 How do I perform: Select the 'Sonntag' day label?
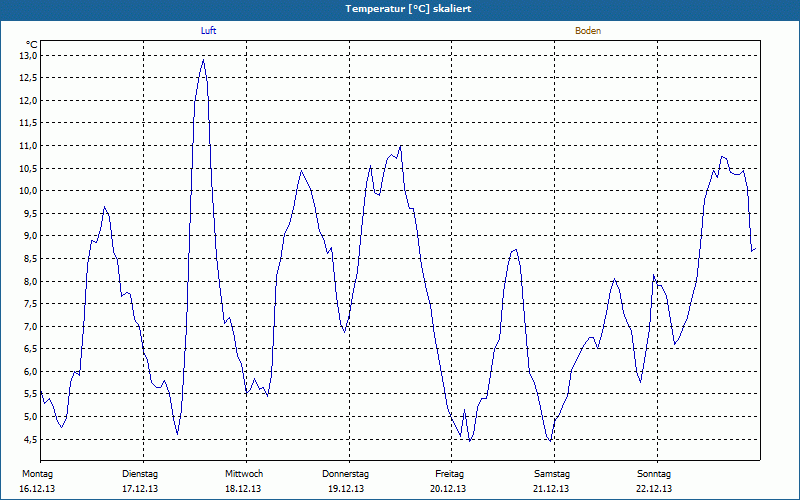pyautogui.click(x=654, y=474)
